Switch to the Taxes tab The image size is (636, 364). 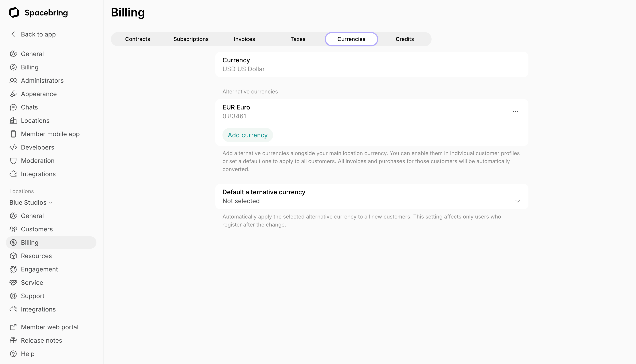(298, 39)
